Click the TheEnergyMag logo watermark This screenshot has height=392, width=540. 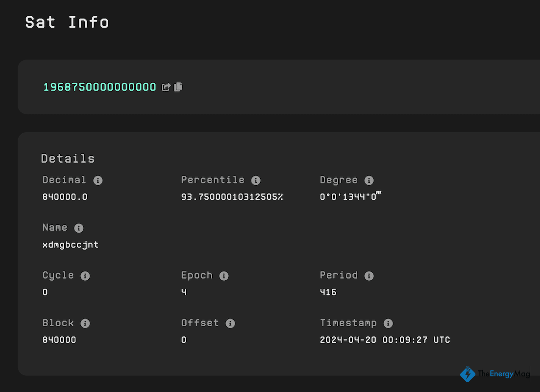(495, 374)
